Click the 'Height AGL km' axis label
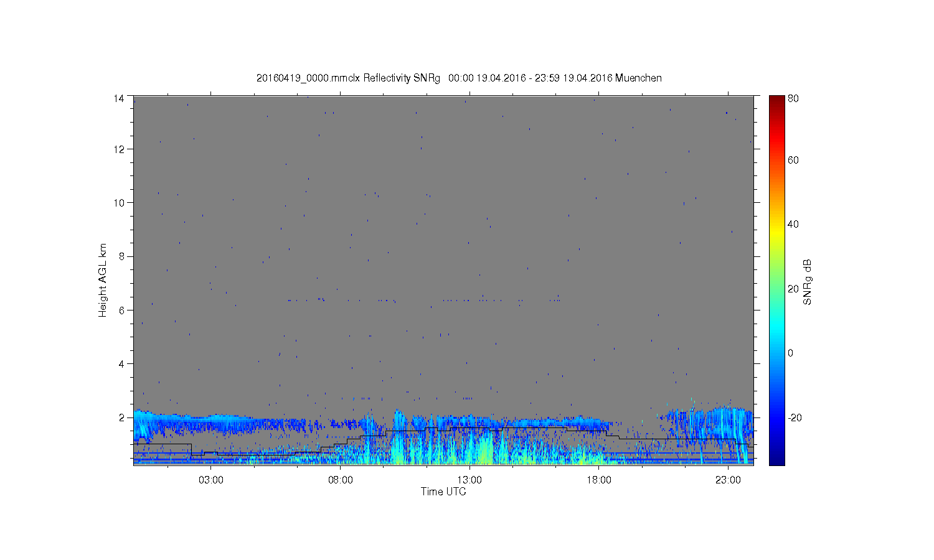 pos(103,280)
